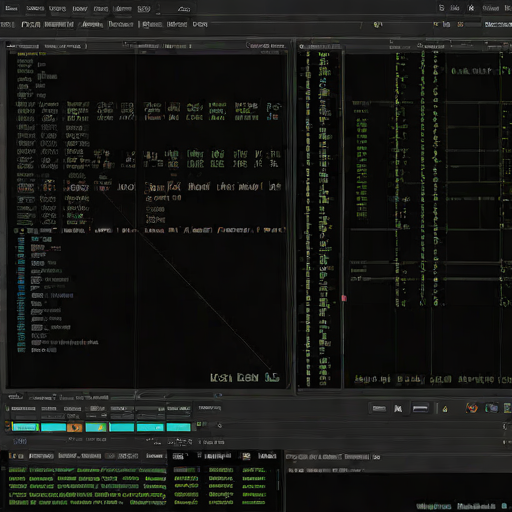Image resolution: width=512 pixels, height=512 pixels.
Task: Click the yellow-black icon in the bottom tab row
Action: coord(246,456)
